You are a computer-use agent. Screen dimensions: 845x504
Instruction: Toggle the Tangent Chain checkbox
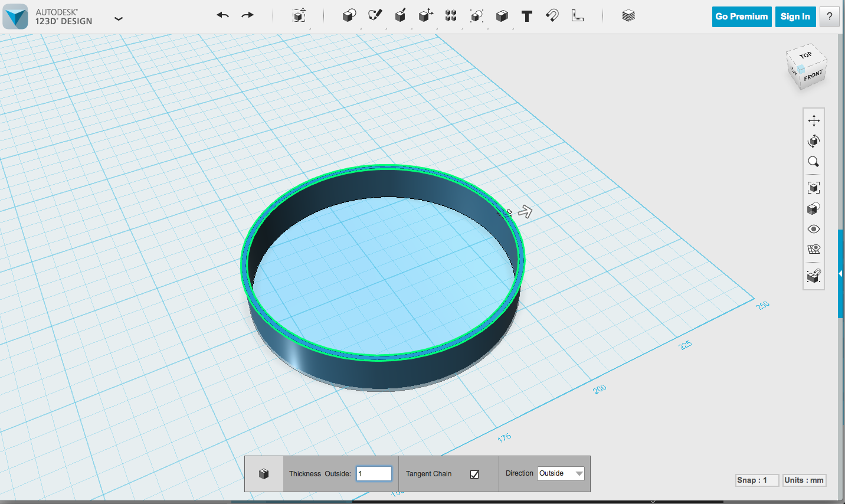click(x=474, y=474)
